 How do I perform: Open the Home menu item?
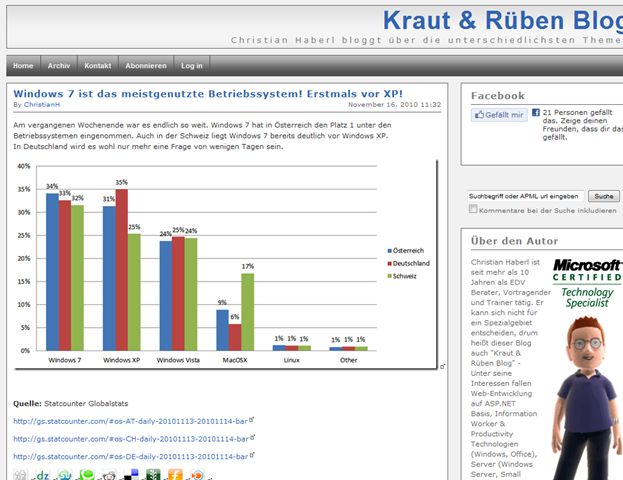click(x=23, y=66)
